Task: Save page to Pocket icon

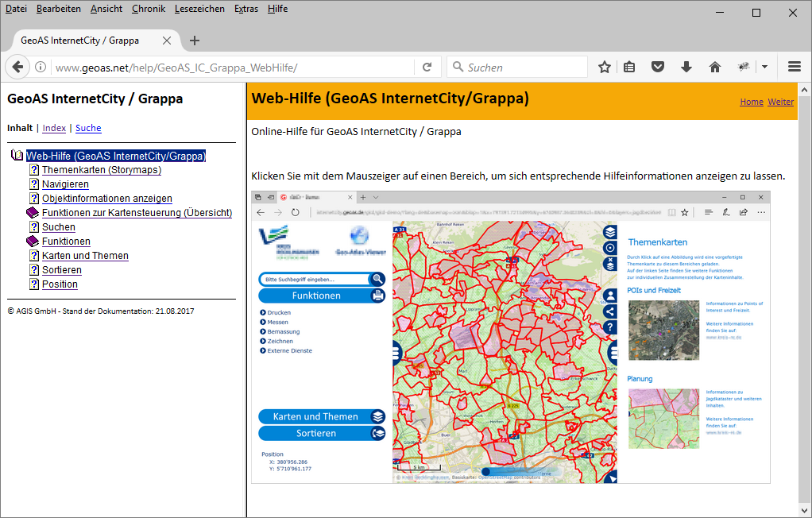Action: tap(658, 67)
